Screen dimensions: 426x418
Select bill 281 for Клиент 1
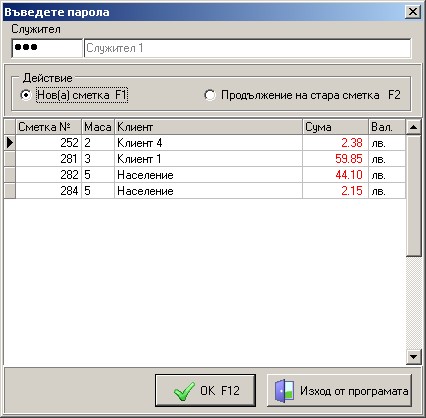pos(211,159)
